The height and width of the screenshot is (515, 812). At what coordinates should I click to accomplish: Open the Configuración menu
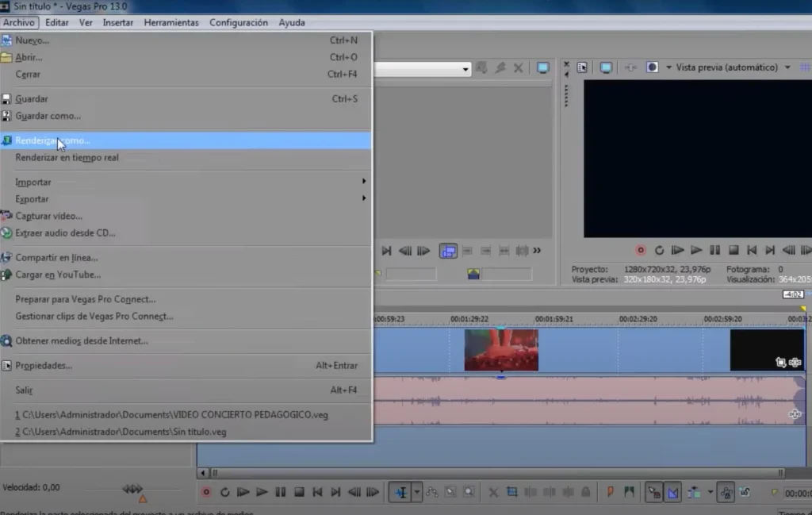click(x=239, y=22)
